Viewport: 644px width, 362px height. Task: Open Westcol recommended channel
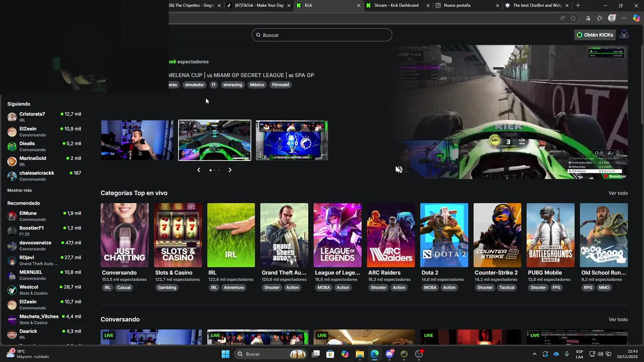44,290
